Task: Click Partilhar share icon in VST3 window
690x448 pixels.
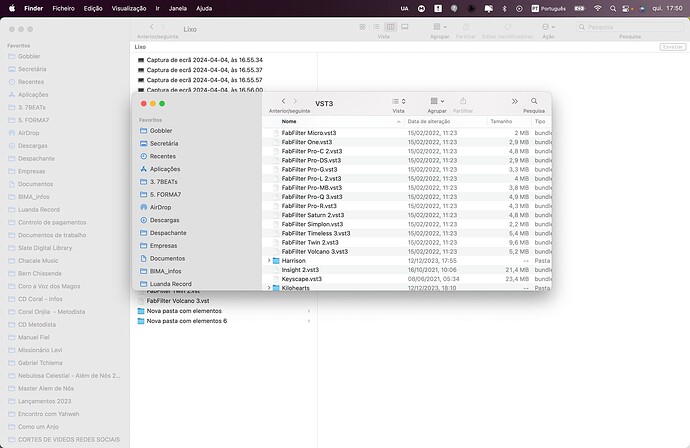Action: [463, 101]
